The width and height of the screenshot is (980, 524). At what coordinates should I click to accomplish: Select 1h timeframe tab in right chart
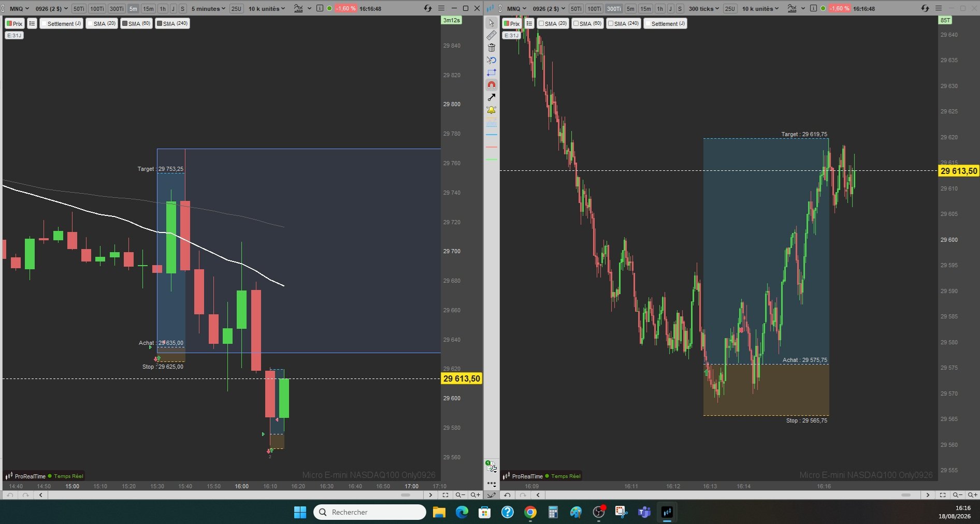pyautogui.click(x=660, y=8)
